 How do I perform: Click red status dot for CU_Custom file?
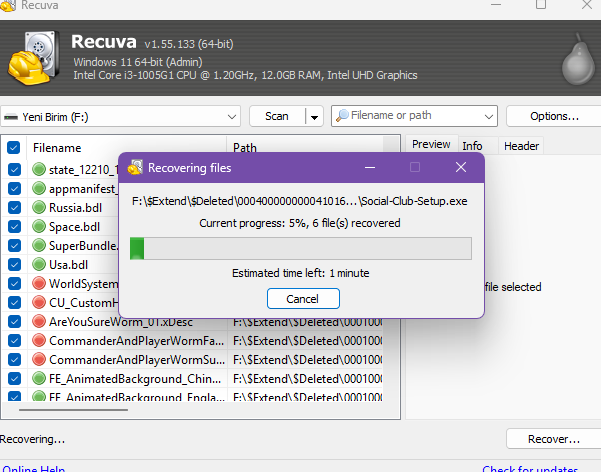39,302
